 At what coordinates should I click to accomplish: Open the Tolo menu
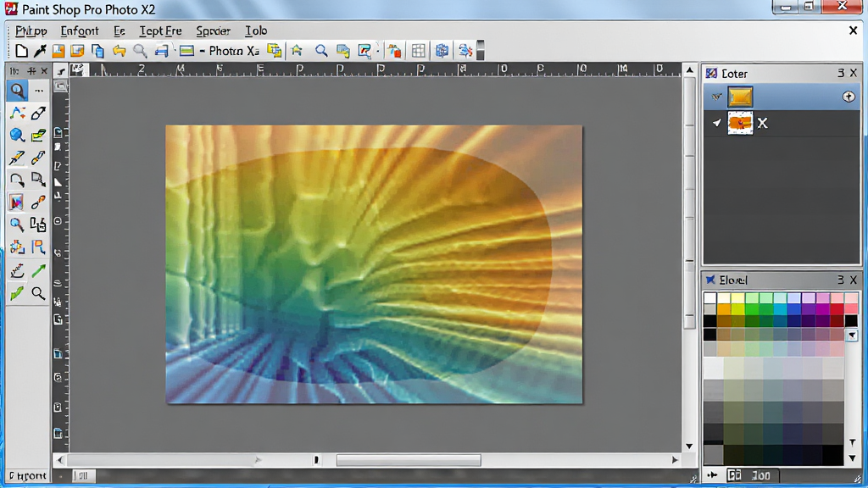pyautogui.click(x=256, y=31)
